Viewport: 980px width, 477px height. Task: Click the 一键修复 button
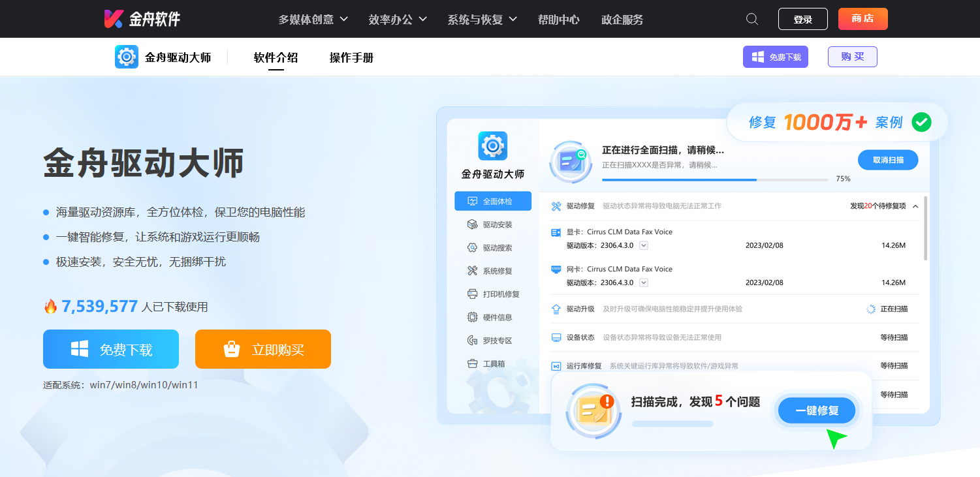pos(817,410)
